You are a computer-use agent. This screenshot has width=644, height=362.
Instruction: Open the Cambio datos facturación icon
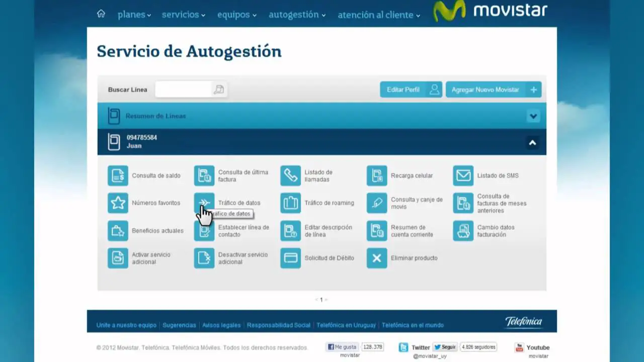(463, 231)
